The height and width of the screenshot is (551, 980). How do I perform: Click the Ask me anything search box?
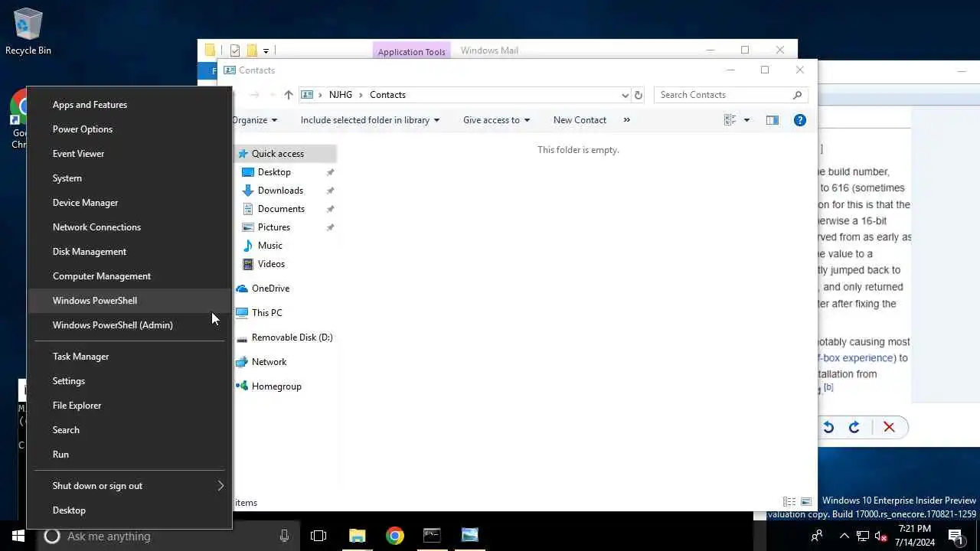click(x=168, y=536)
